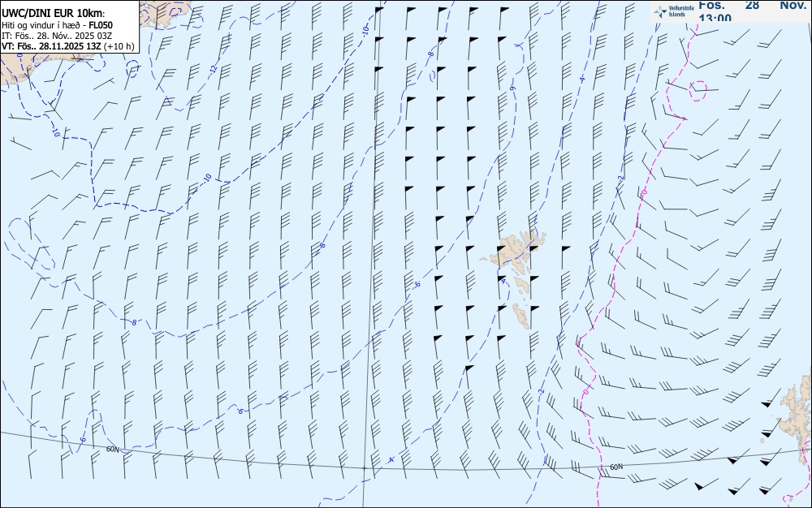Click the "Nov." date text in the header
Screen dimensions: 812x508
coord(793,5)
